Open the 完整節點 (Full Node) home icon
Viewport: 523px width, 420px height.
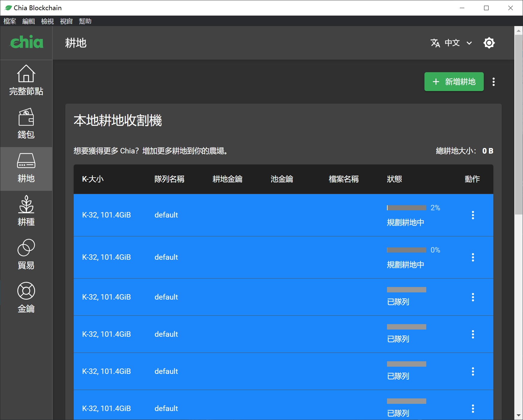click(x=26, y=74)
